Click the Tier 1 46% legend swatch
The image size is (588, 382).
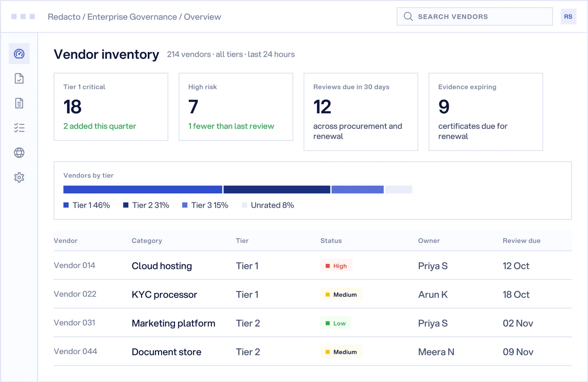[x=66, y=205]
